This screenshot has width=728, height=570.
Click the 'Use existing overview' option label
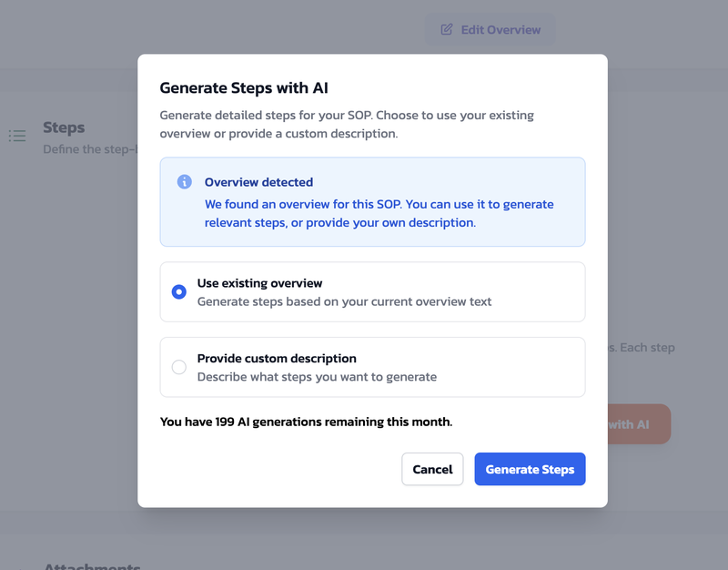click(x=259, y=283)
